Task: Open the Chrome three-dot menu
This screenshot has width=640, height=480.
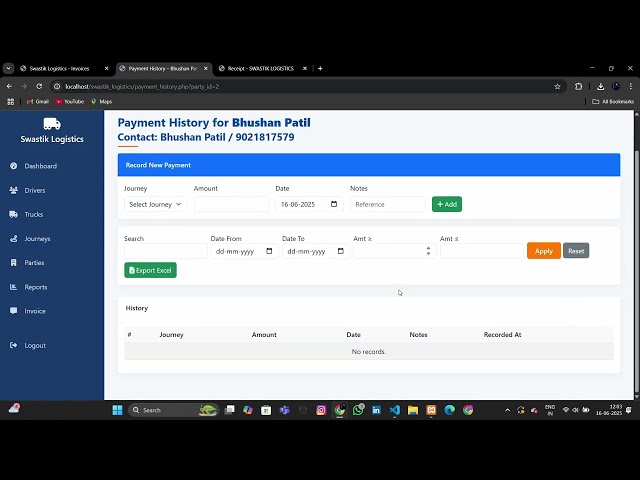Action: (x=631, y=87)
